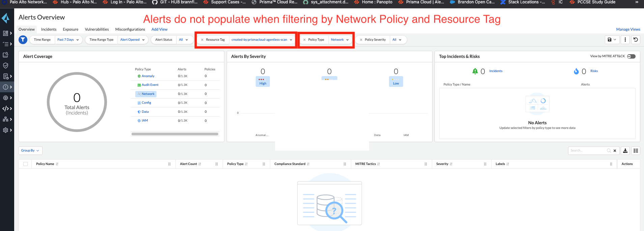The height and width of the screenshot is (231, 644).
Task: Click the Risks count link
Action: tap(594, 71)
